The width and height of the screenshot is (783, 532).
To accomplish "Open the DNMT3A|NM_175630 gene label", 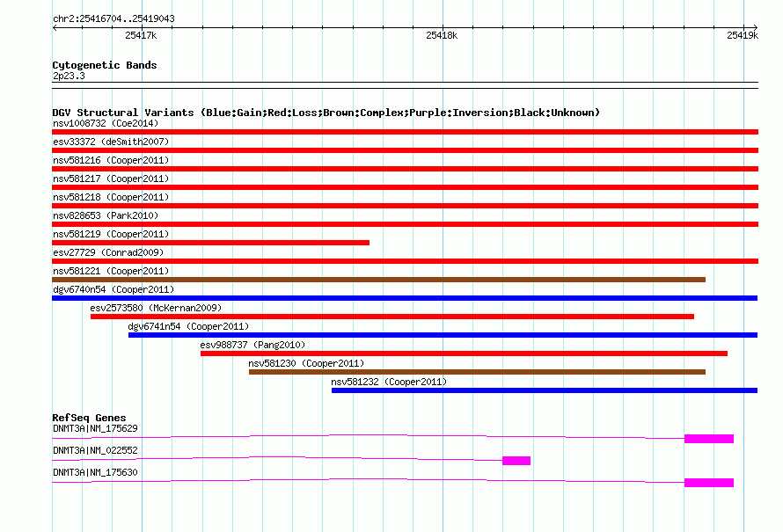I will click(x=95, y=472).
